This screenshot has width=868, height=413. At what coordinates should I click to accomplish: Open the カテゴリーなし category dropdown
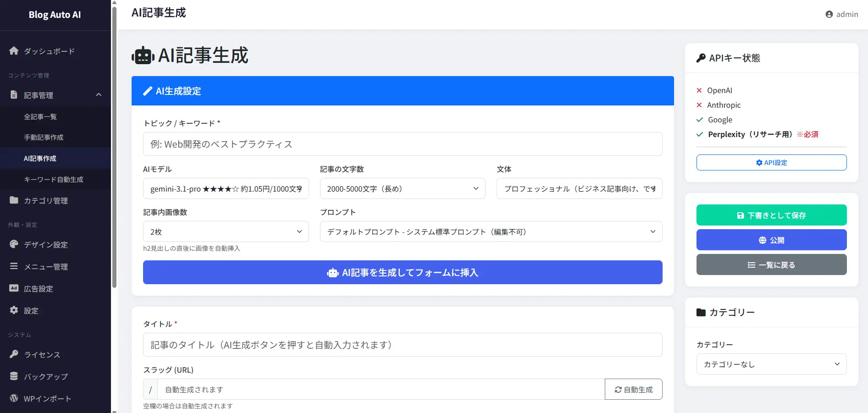772,364
